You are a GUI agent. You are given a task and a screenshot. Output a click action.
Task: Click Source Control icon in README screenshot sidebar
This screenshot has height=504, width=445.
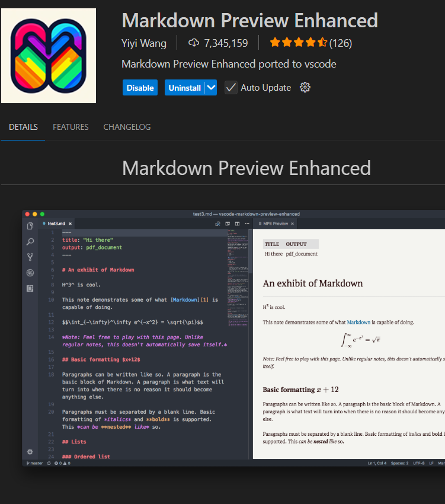[x=30, y=257]
